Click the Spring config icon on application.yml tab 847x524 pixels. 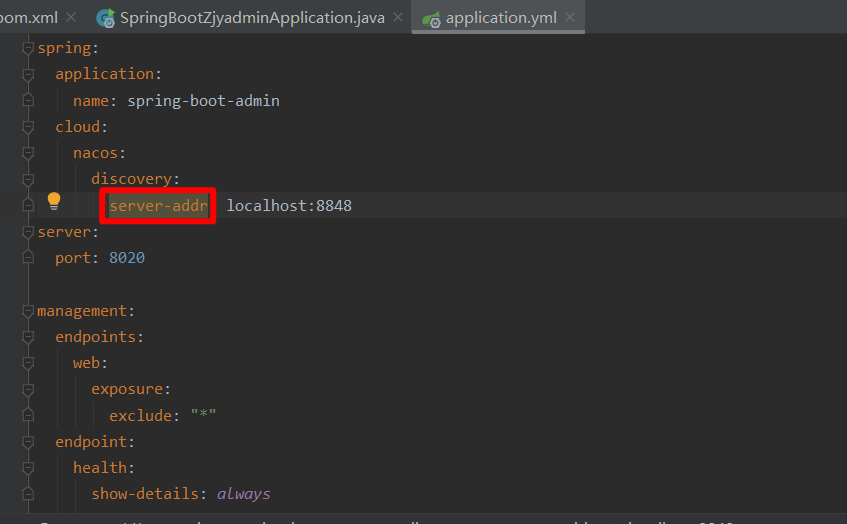click(431, 19)
